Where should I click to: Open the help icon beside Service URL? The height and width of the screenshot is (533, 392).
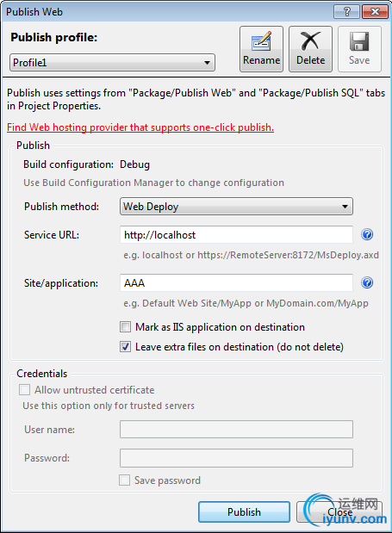367,234
